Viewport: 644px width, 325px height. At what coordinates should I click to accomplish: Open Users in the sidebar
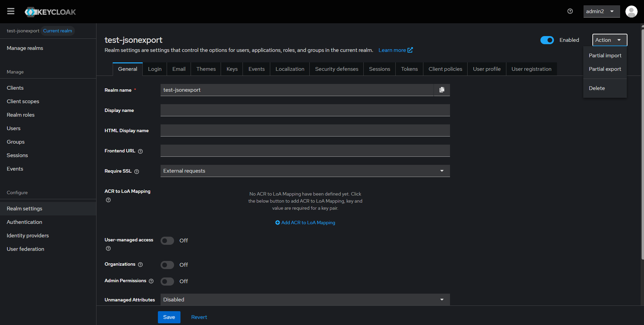click(x=48, y=128)
